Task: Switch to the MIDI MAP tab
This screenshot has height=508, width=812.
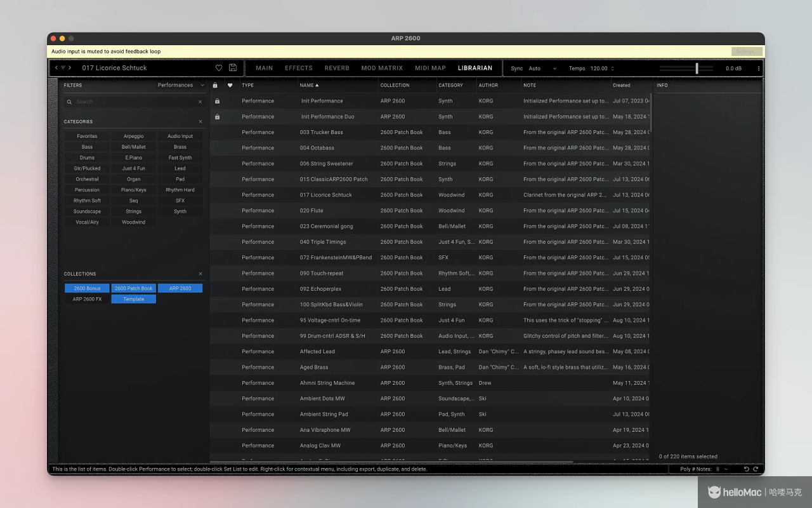Action: click(431, 68)
